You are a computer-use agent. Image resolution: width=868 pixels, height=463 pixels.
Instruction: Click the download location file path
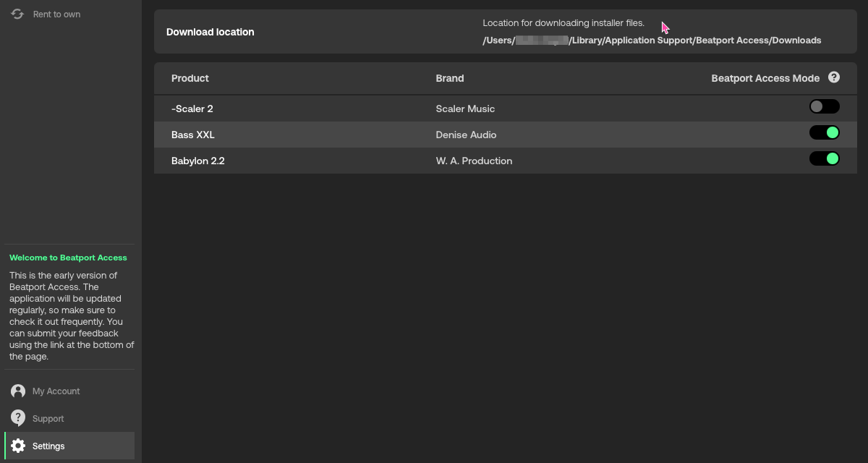(x=651, y=41)
